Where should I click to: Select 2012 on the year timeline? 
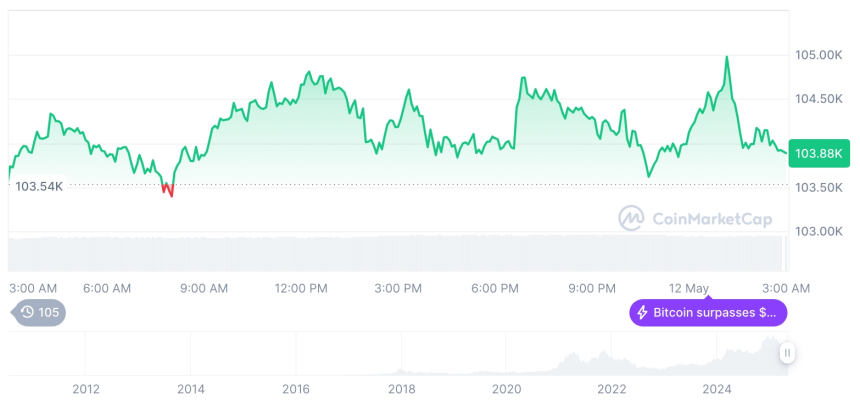coord(86,389)
